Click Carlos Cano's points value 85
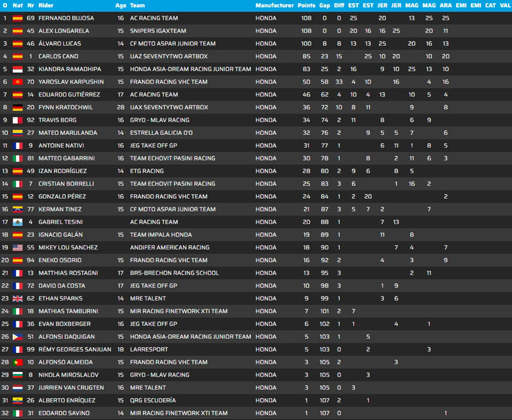The width and height of the screenshot is (512, 420). point(306,56)
